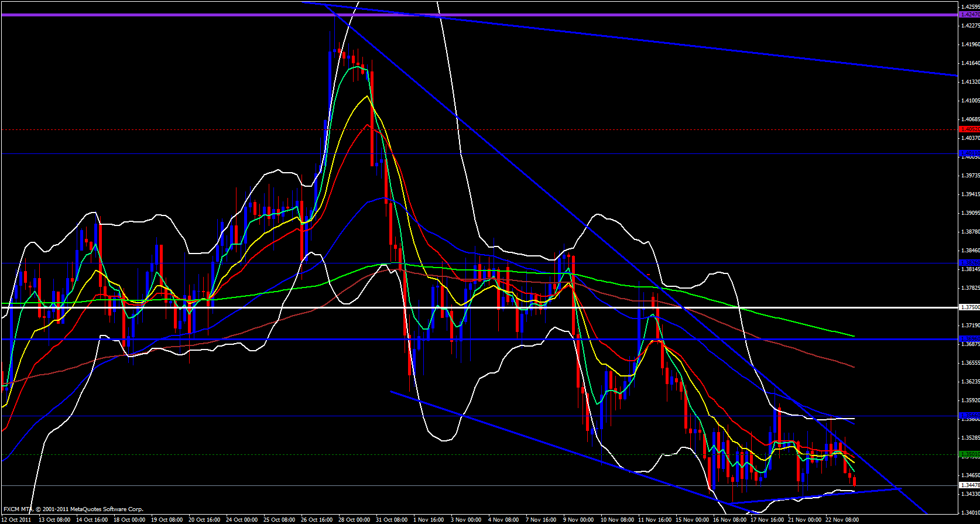
Task: Click the green 1.35010 price tag
Action: (969, 454)
